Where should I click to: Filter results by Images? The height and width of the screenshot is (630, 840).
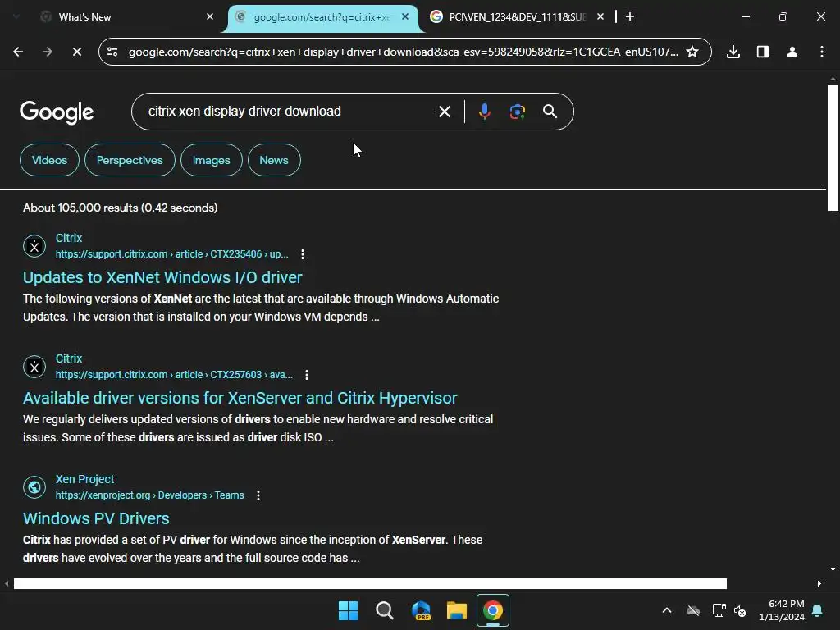[x=211, y=160]
